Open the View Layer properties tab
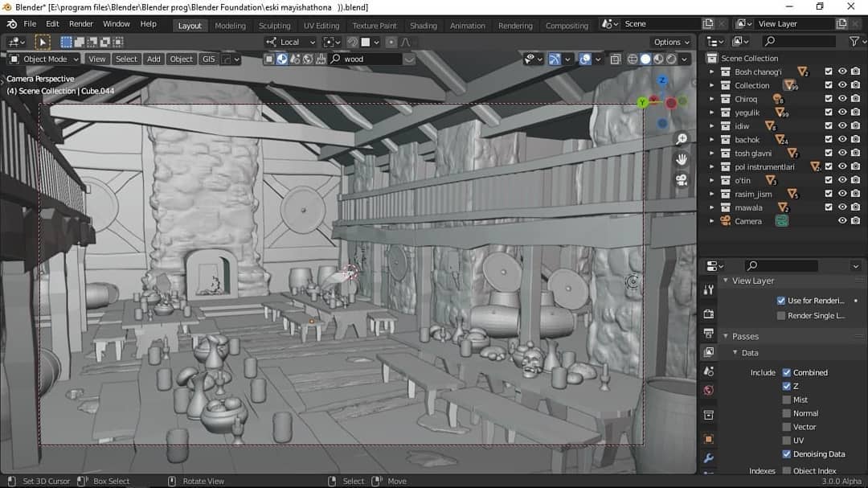 pyautogui.click(x=709, y=352)
